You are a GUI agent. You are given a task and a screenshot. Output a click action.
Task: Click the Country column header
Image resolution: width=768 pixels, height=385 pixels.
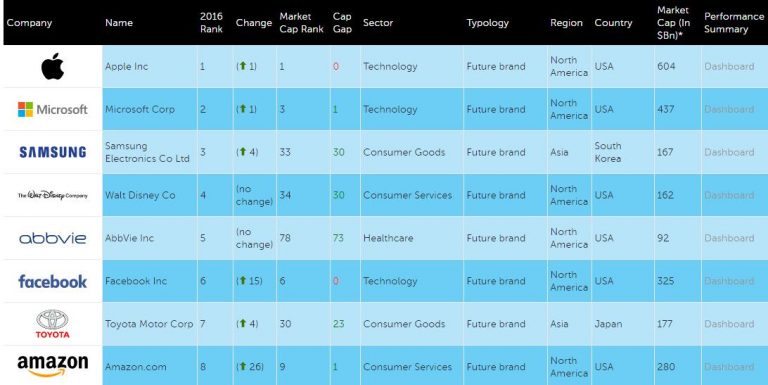click(x=613, y=23)
